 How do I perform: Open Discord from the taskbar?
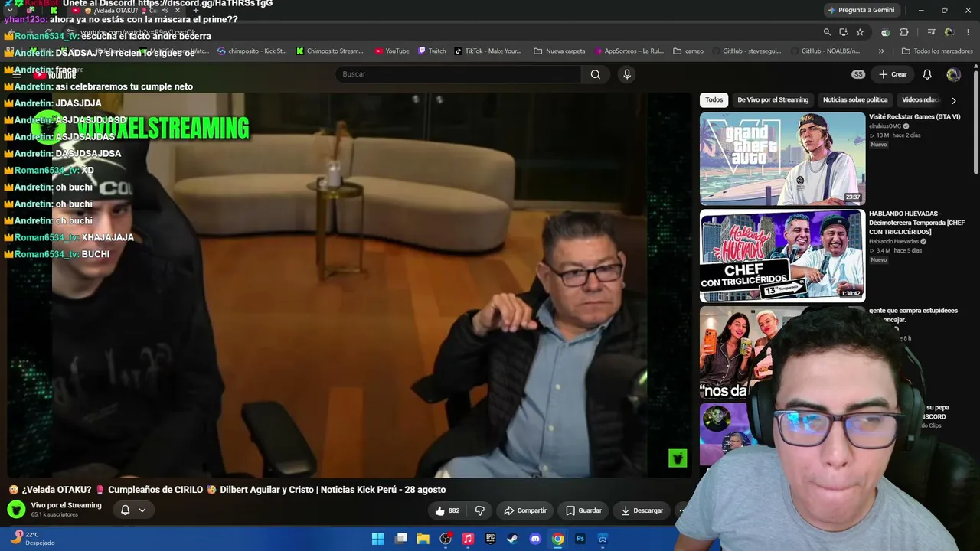click(535, 539)
